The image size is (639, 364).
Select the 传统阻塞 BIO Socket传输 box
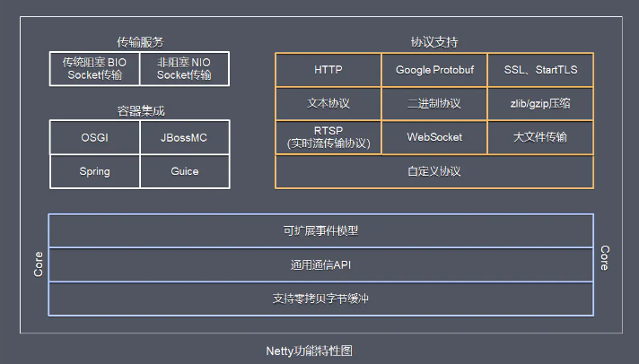tap(94, 69)
